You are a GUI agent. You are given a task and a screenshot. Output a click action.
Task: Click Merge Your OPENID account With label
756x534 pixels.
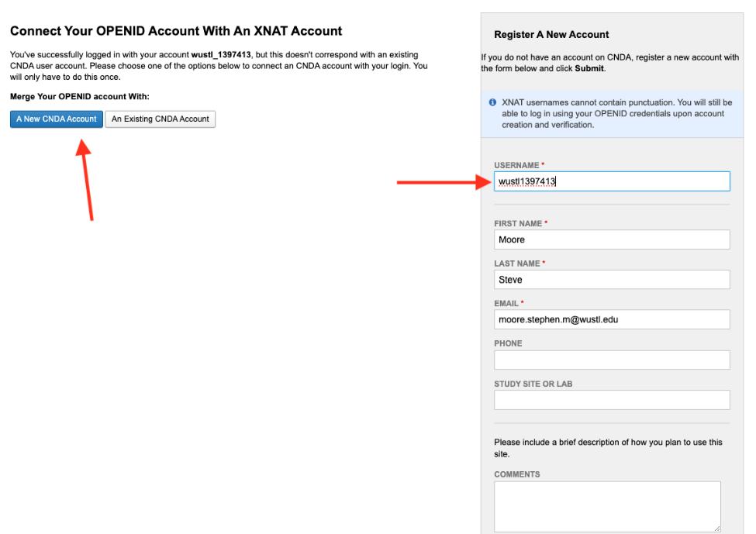click(80, 96)
